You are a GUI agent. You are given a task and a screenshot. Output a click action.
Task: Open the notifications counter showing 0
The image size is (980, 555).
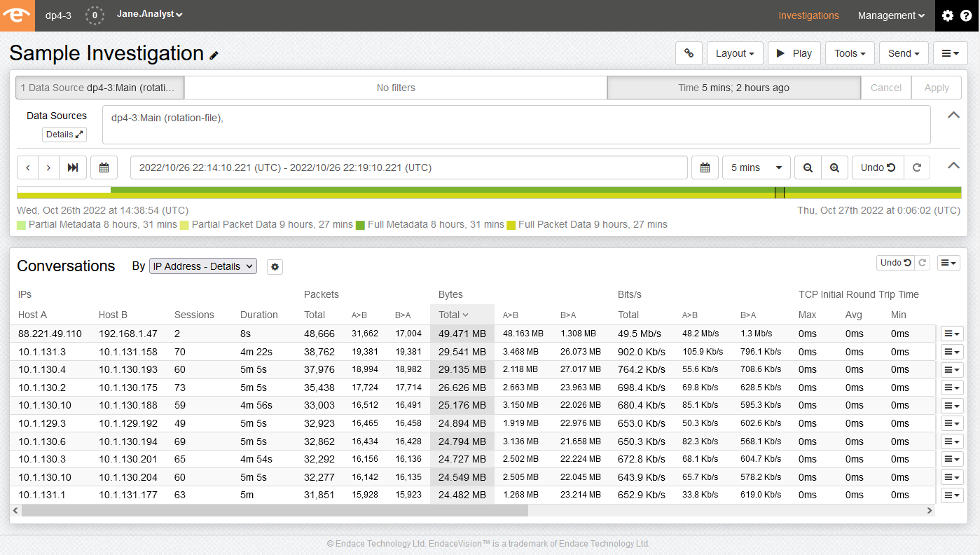tap(95, 15)
